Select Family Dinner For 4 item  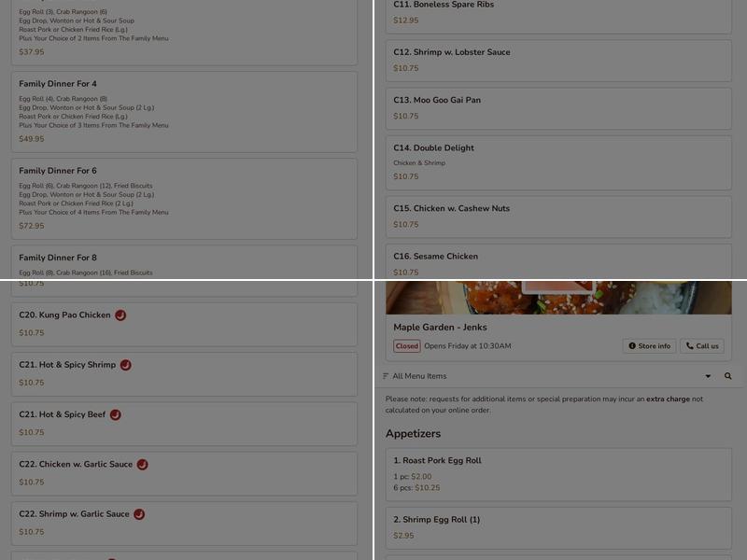point(184,112)
